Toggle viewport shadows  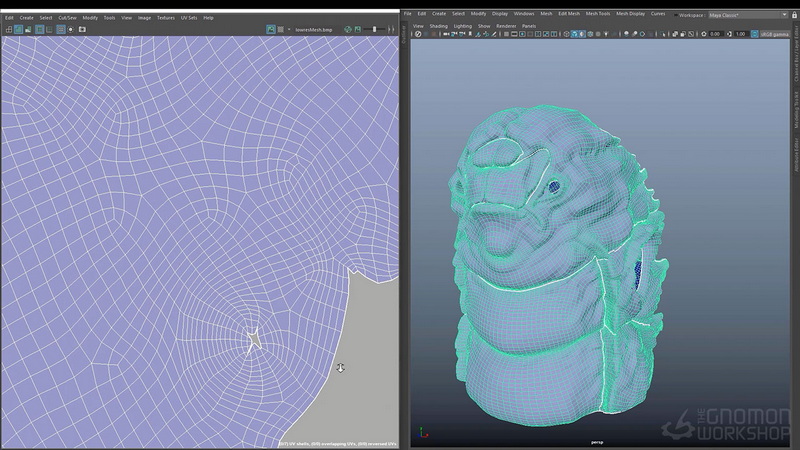[614, 34]
